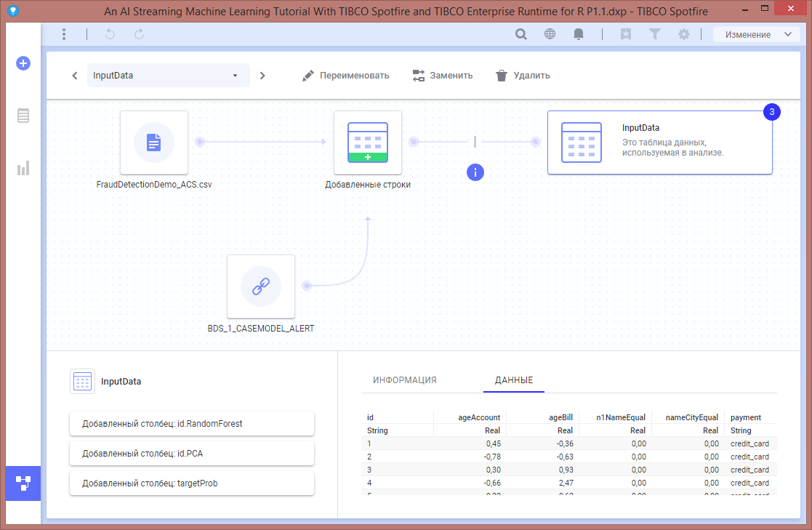Click the badge showing 3 on InputData
The height and width of the screenshot is (530, 812).
771,112
